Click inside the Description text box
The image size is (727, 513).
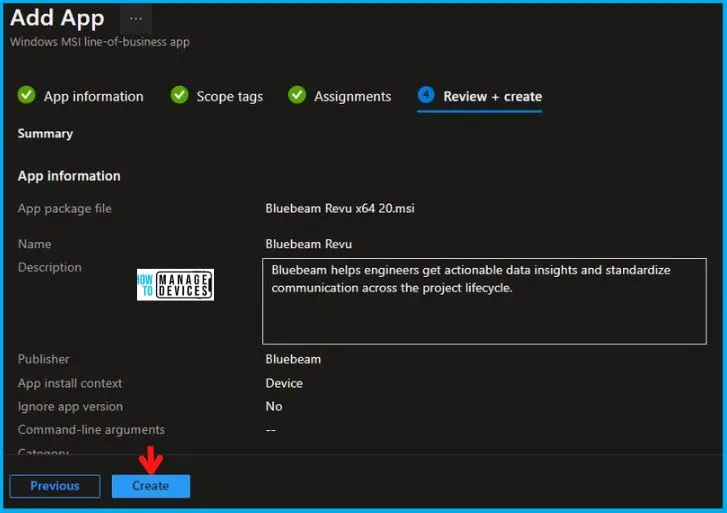(484, 301)
